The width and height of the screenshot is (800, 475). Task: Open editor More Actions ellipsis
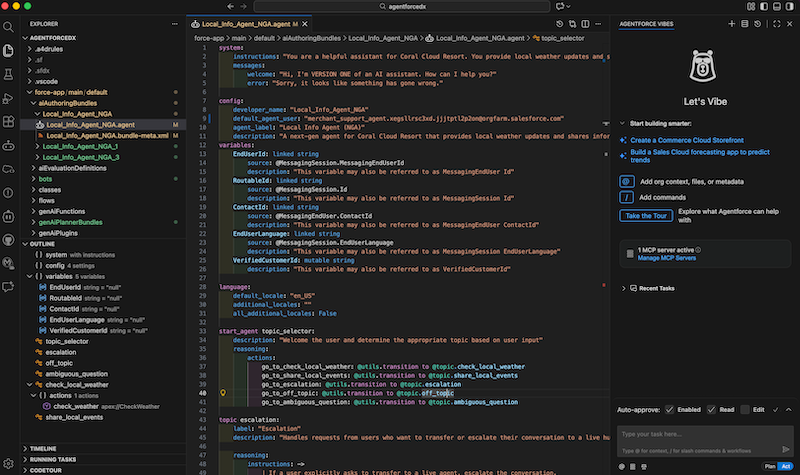599,22
